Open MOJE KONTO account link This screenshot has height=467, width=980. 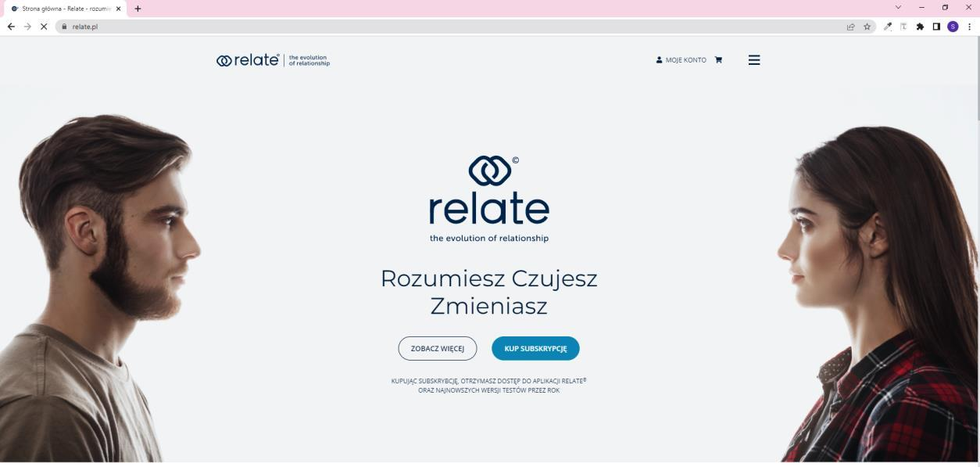tap(681, 60)
